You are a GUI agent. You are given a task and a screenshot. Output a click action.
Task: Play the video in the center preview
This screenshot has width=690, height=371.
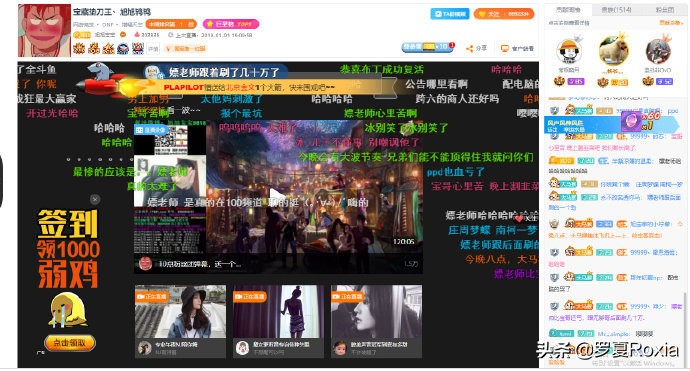(277, 196)
